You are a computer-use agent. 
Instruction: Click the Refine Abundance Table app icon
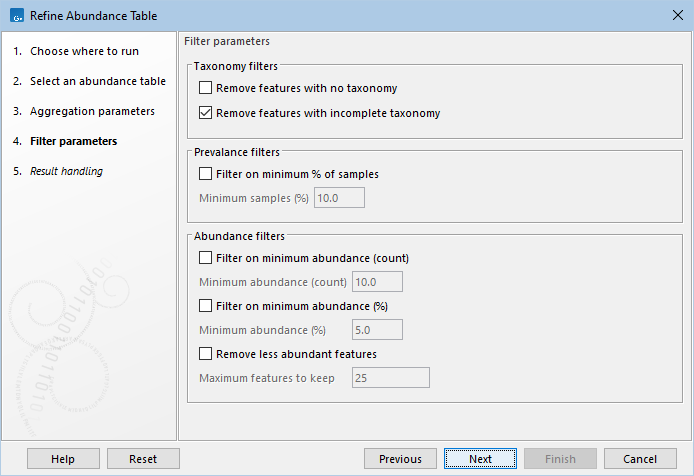(x=14, y=15)
